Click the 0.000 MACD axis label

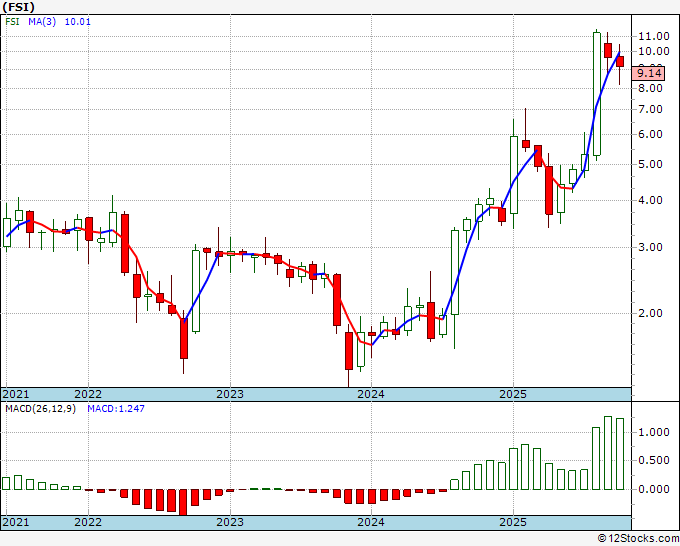654,489
